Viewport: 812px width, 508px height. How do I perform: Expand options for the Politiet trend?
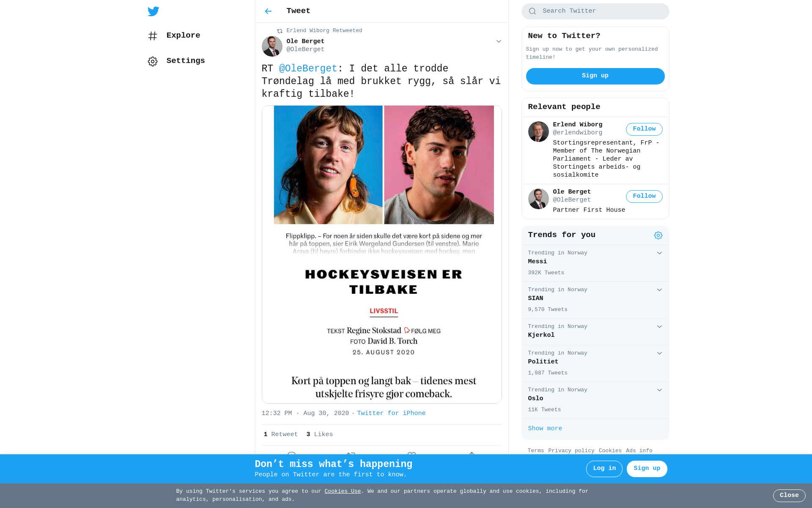pos(659,353)
